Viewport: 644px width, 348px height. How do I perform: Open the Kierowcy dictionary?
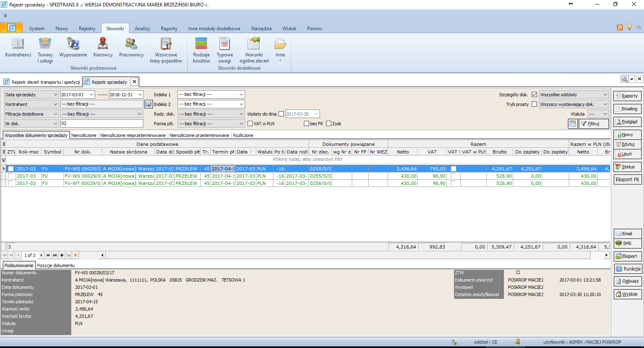(103, 48)
